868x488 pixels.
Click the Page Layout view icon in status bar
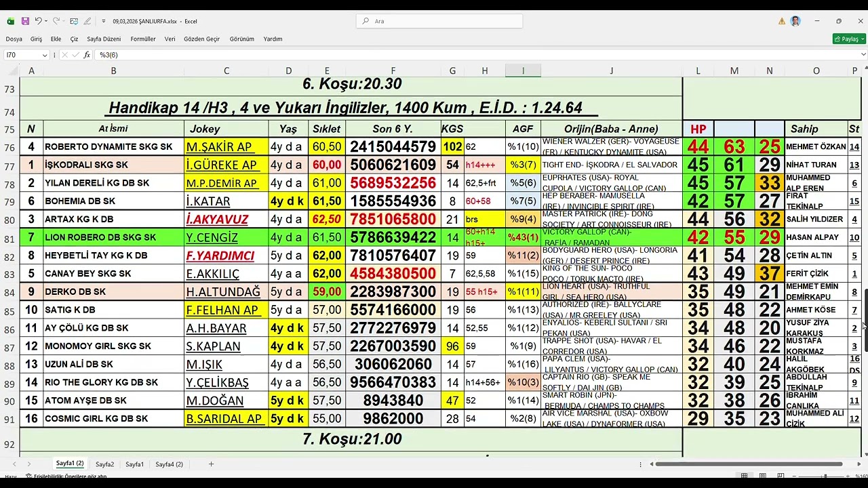(762, 476)
